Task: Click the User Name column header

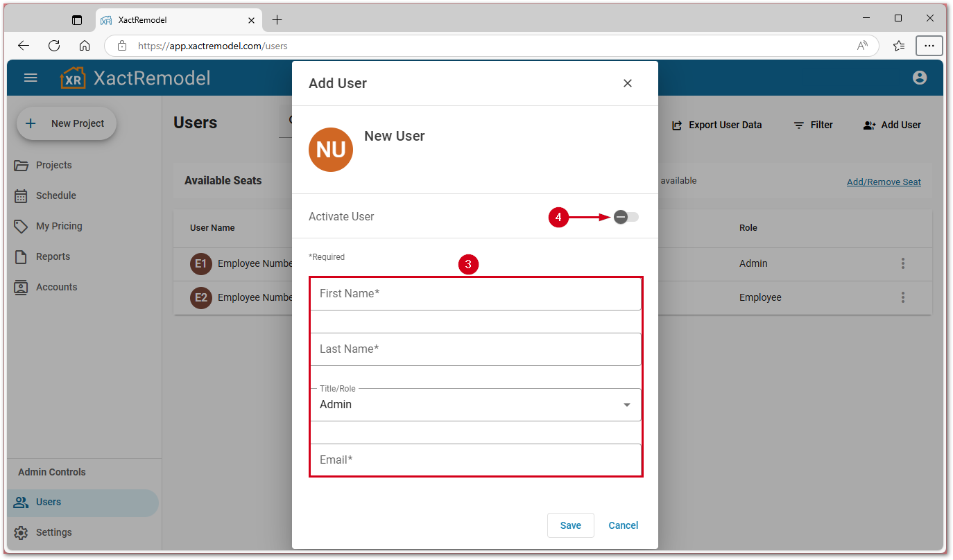Action: [x=212, y=227]
